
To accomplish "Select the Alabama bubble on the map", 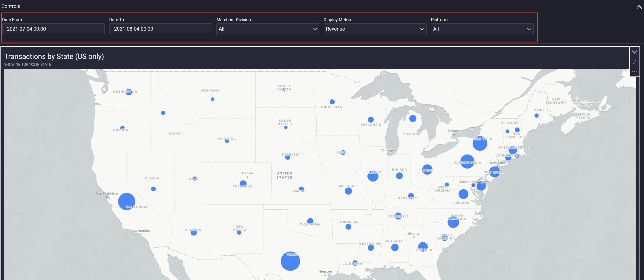I will click(395, 247).
